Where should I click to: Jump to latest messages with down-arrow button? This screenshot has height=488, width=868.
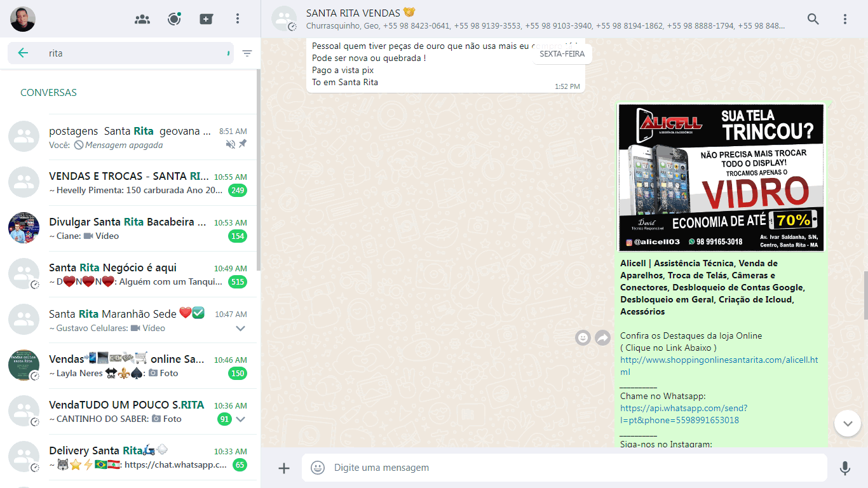pos(848,423)
